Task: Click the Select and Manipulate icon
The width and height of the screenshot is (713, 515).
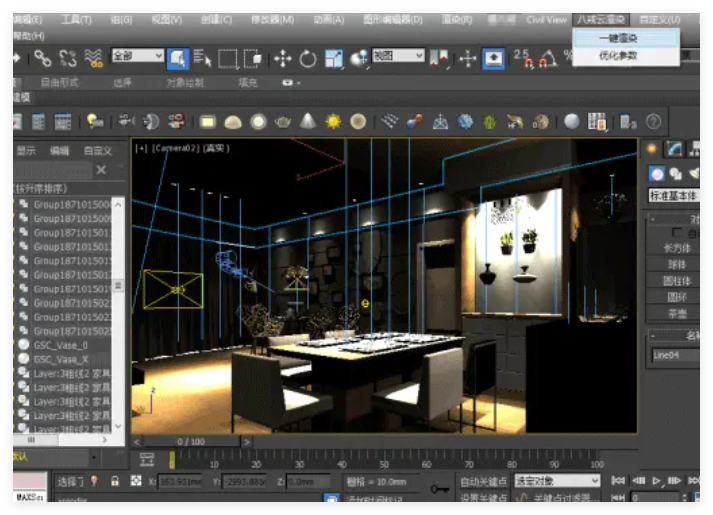Action: 467,59
